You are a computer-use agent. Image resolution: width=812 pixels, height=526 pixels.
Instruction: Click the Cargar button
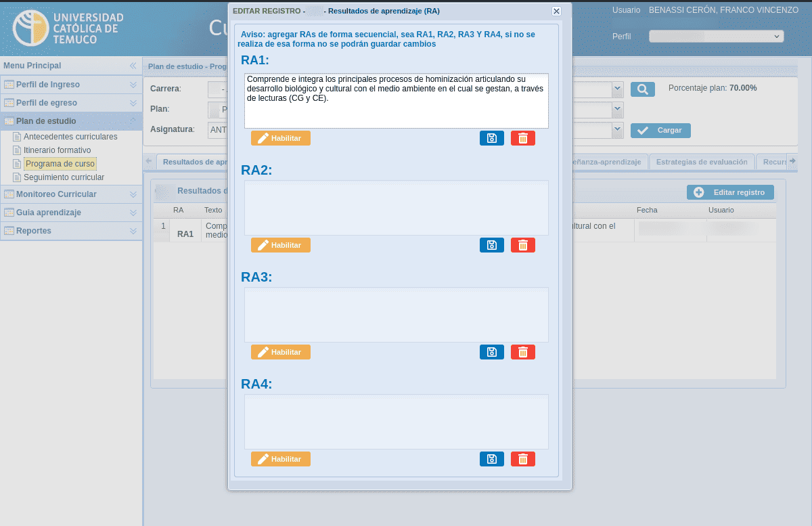point(660,130)
